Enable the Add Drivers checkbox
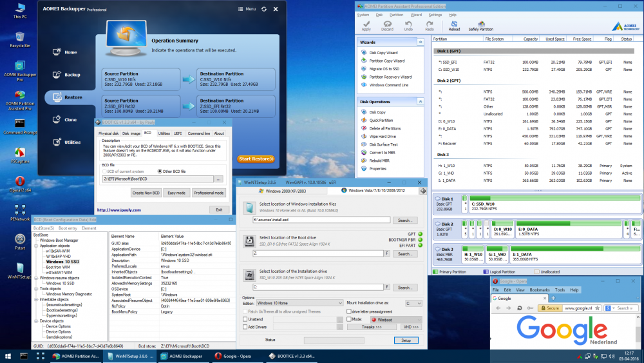Image resolution: width=644 pixels, height=363 pixels. tap(245, 327)
